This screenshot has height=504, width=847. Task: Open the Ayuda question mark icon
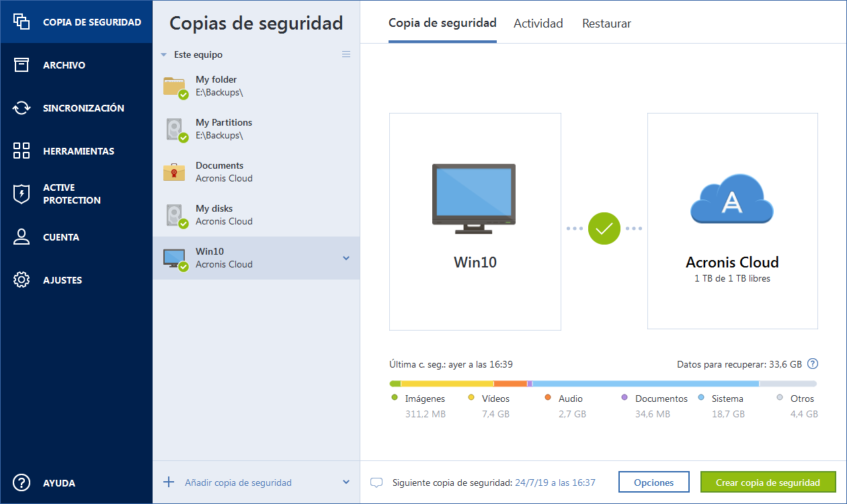coord(22,482)
